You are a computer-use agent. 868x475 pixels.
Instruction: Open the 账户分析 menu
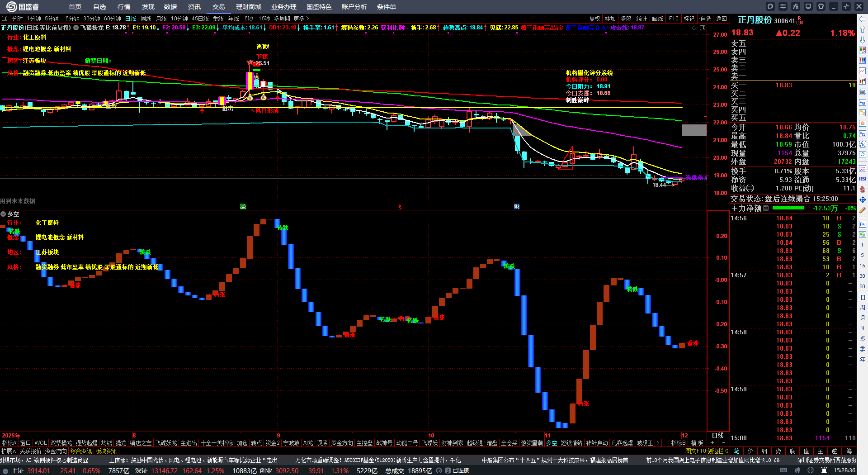[354, 7]
